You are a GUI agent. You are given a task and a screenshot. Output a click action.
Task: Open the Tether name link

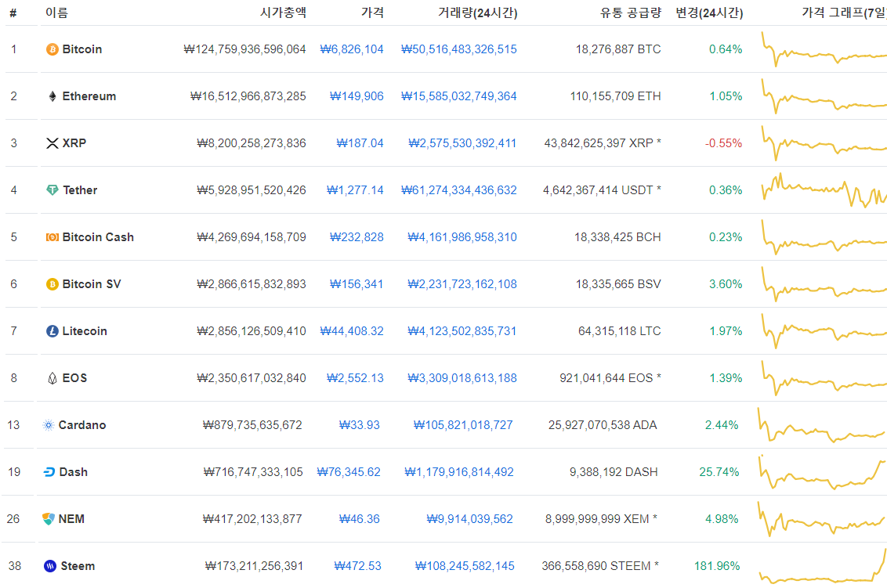(x=80, y=190)
